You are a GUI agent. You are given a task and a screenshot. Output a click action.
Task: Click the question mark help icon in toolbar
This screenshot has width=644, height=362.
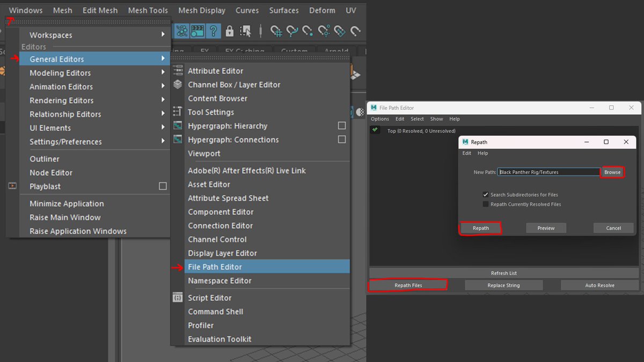point(214,31)
